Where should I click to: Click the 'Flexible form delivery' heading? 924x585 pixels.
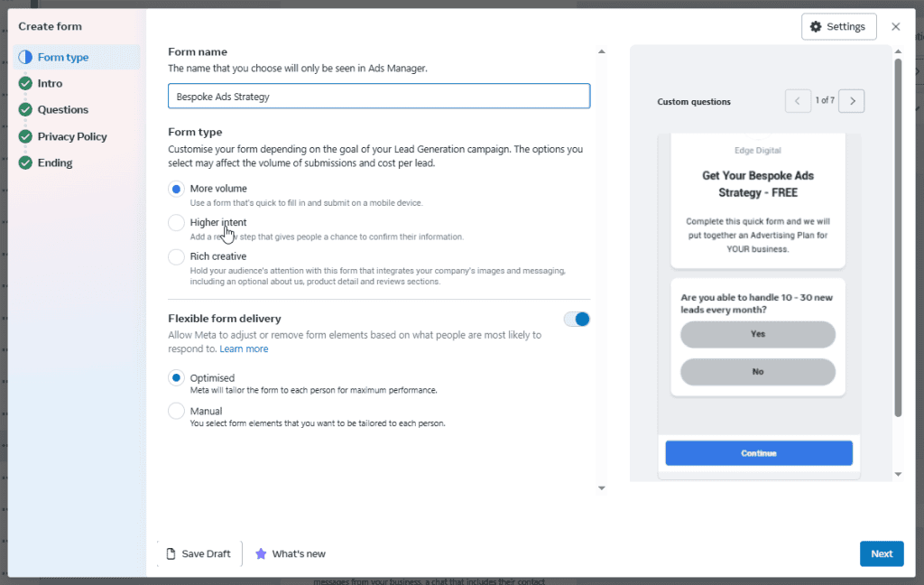click(225, 319)
